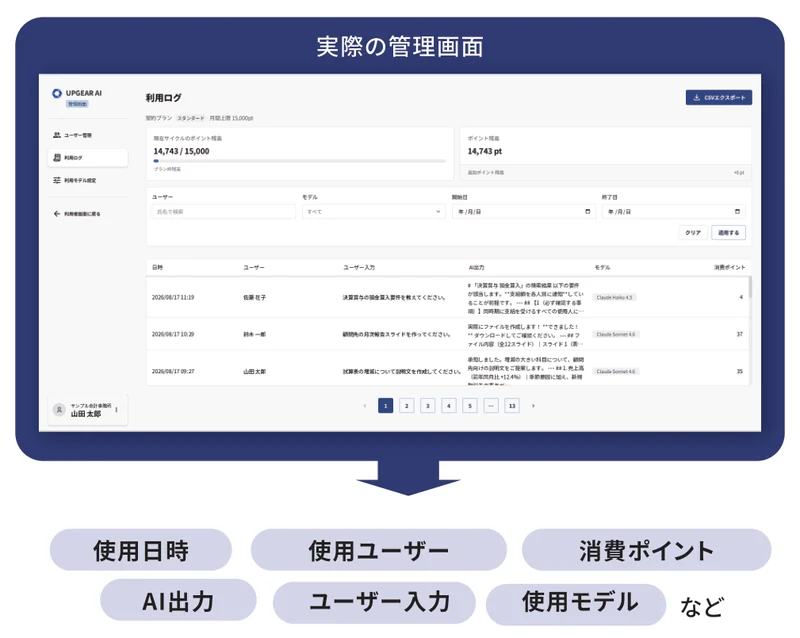Viewport: 800px width, 638px height.
Task: Click the 使用ユーザー label pill
Action: pyautogui.click(x=379, y=550)
